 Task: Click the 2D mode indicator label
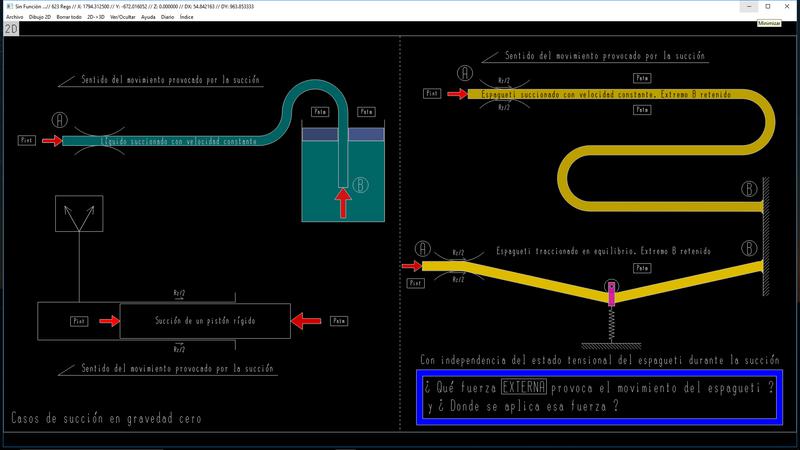(x=12, y=29)
